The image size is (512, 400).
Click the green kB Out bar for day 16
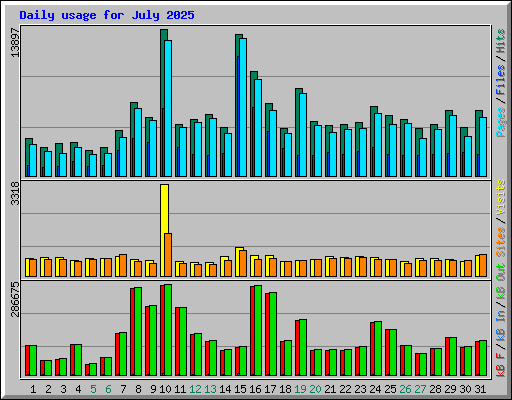tap(258, 330)
